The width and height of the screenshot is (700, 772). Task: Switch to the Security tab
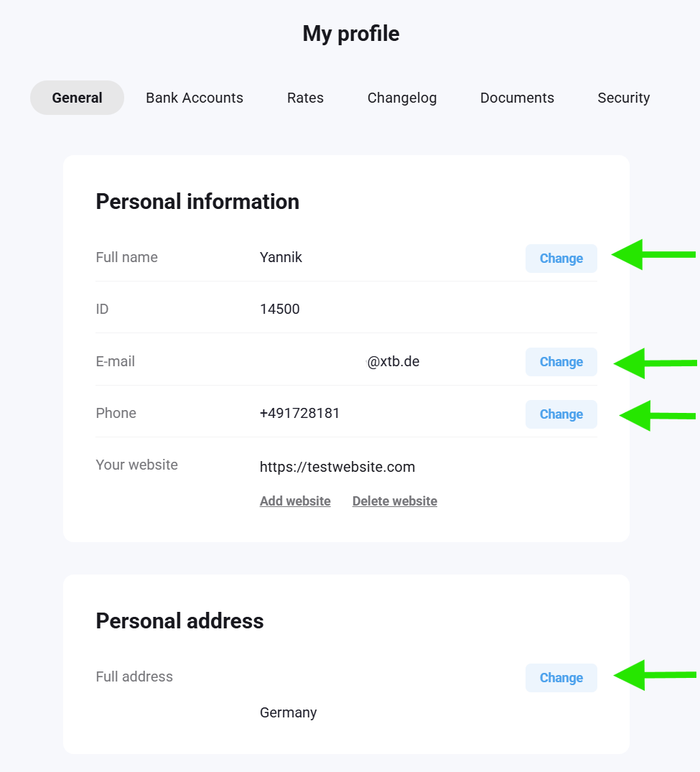(x=623, y=98)
